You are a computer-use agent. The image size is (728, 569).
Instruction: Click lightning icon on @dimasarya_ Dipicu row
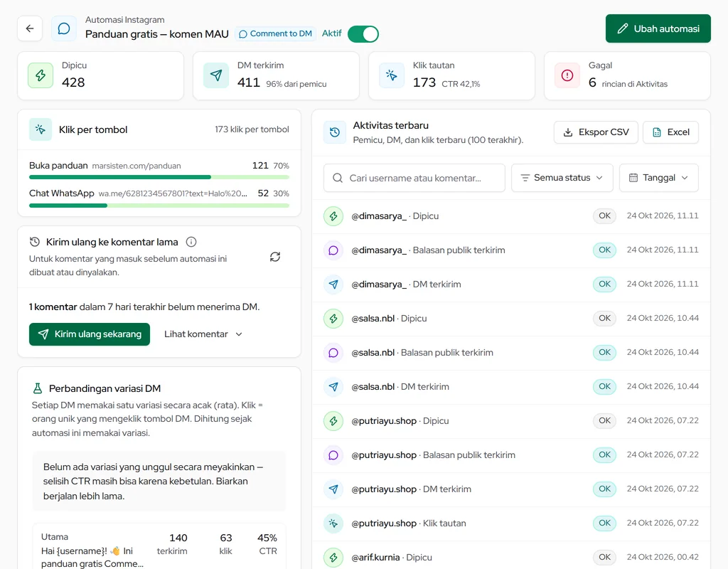[x=333, y=216]
